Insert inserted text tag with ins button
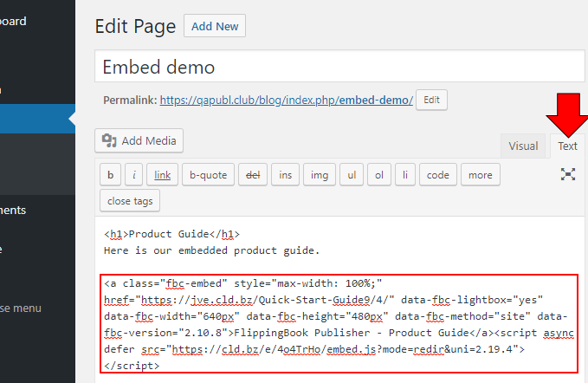The image size is (588, 383). tap(285, 175)
